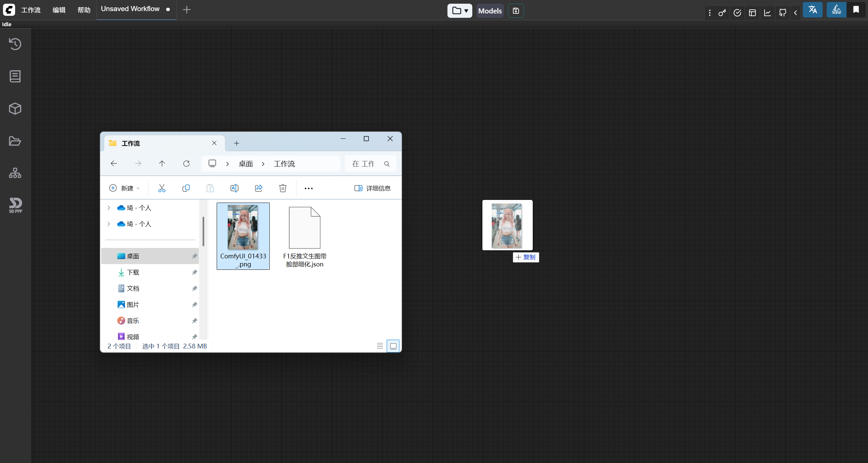Click the Models button

(490, 11)
